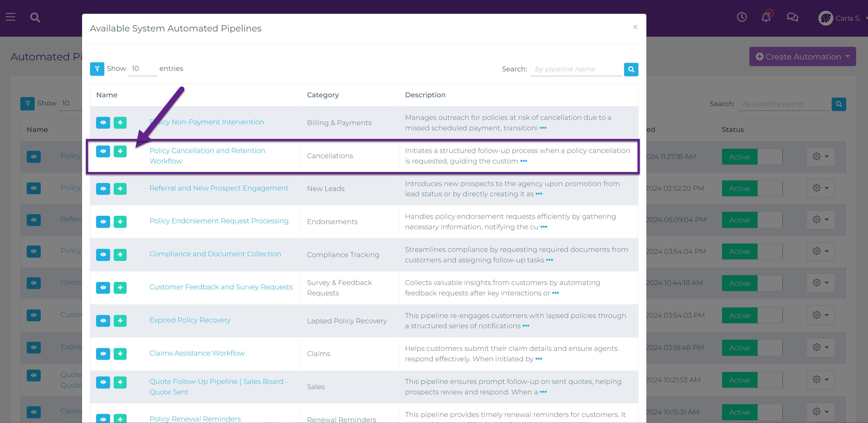
Task: Open the chat messages icon
Action: click(x=793, y=17)
